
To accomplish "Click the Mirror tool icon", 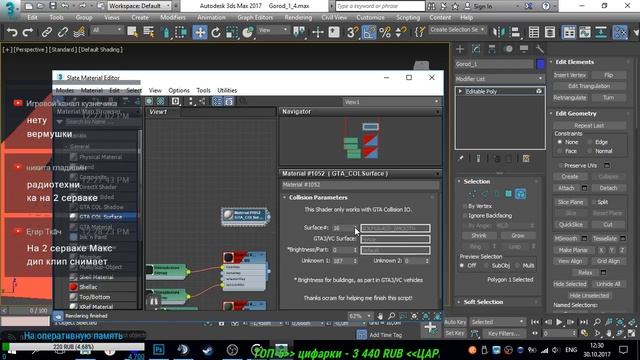I will pyautogui.click(x=498, y=32).
